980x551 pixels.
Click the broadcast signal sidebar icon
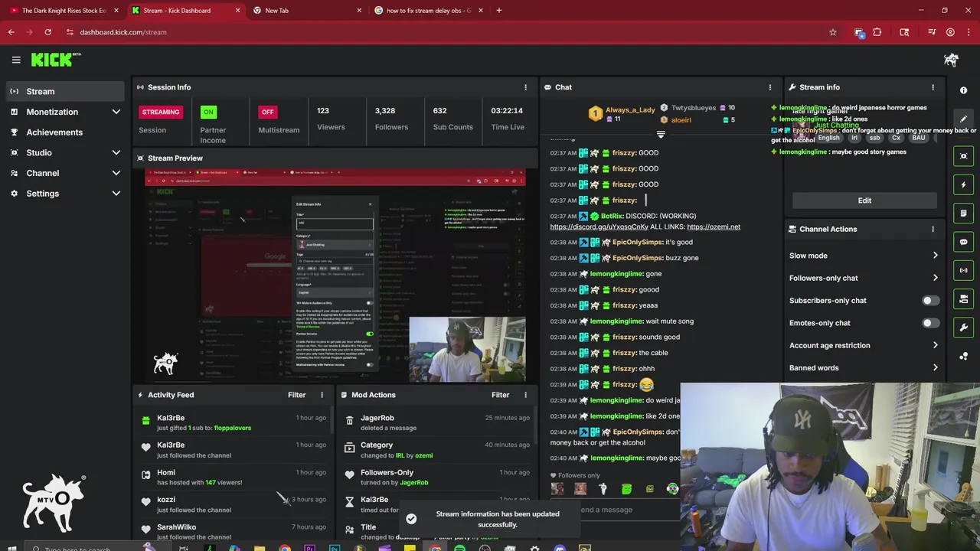point(964,270)
